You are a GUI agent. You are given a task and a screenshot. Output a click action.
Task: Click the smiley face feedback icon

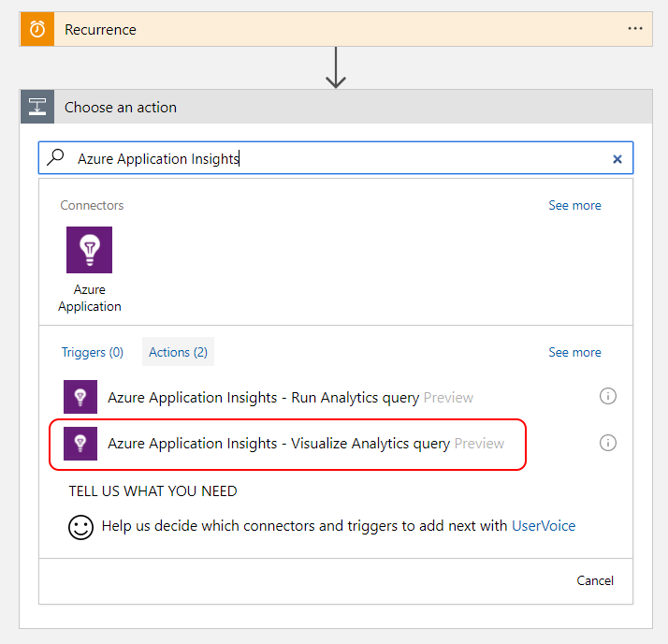coord(81,527)
